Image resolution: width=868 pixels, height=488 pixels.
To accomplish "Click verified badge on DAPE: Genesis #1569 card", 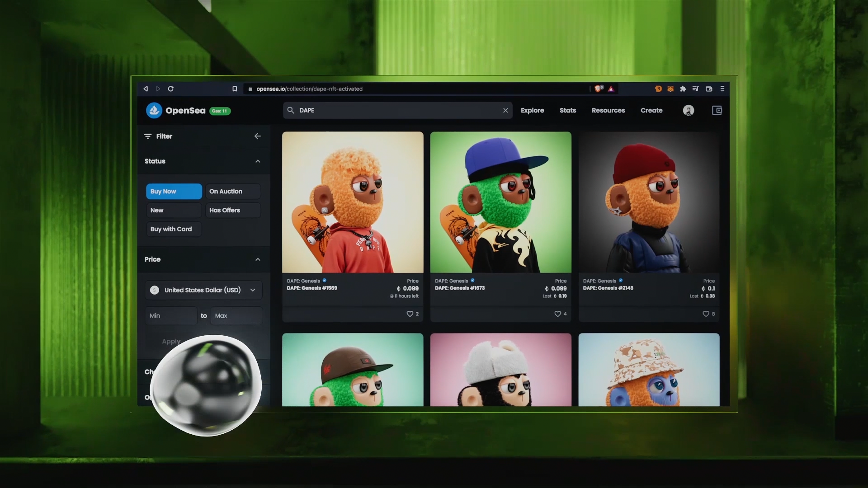I will click(325, 281).
